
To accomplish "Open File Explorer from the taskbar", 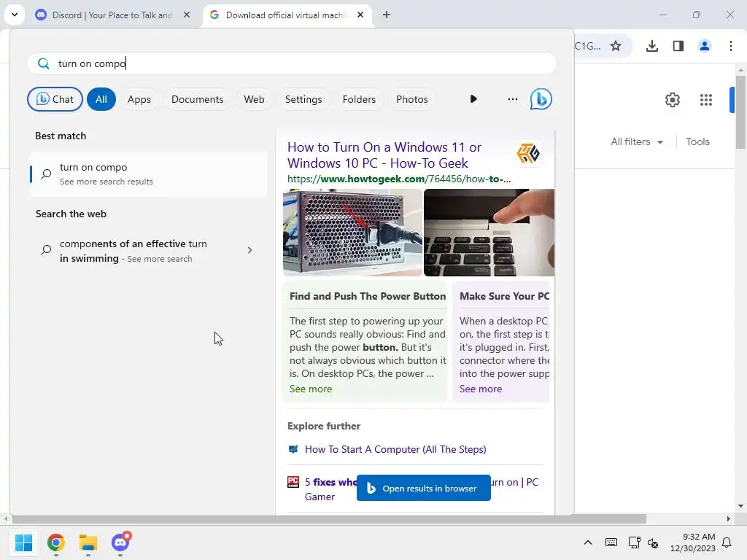I will pos(88,542).
